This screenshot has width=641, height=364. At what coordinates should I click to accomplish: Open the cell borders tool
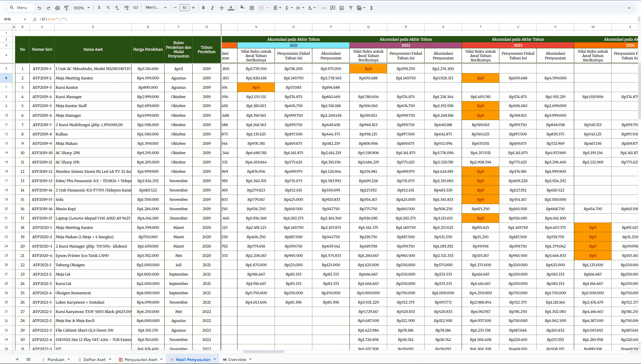click(x=252, y=8)
